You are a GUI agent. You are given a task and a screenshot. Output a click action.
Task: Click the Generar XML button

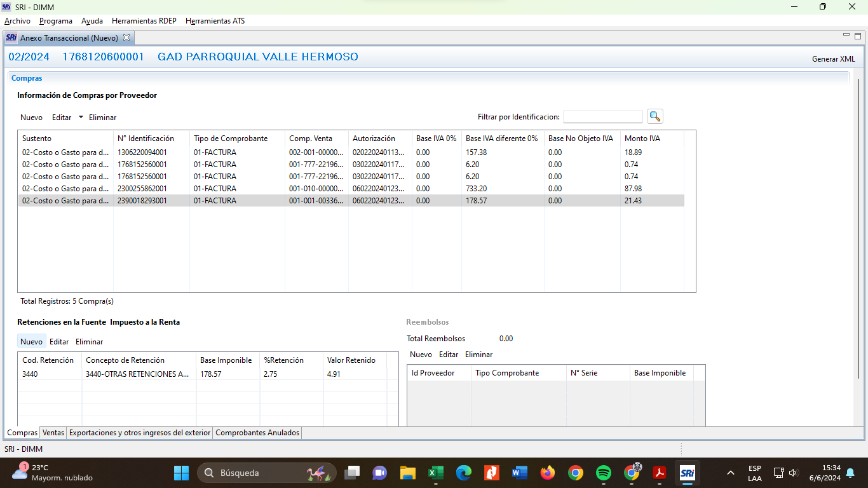tap(833, 59)
